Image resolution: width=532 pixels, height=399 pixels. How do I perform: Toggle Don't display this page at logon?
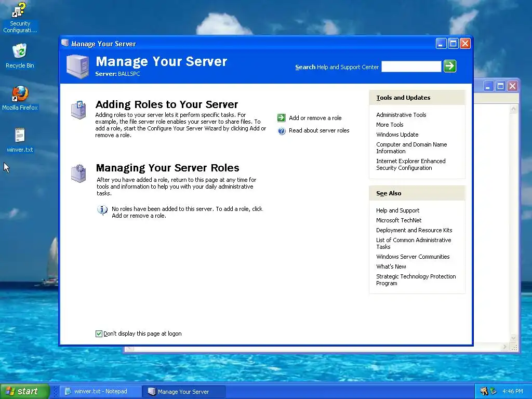coord(99,334)
